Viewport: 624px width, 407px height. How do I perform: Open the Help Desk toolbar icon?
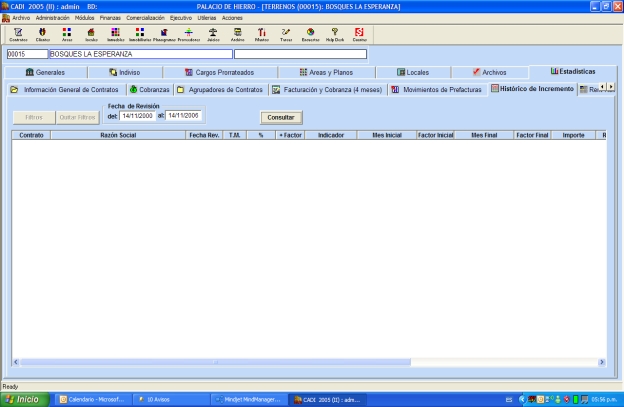[x=334, y=33]
